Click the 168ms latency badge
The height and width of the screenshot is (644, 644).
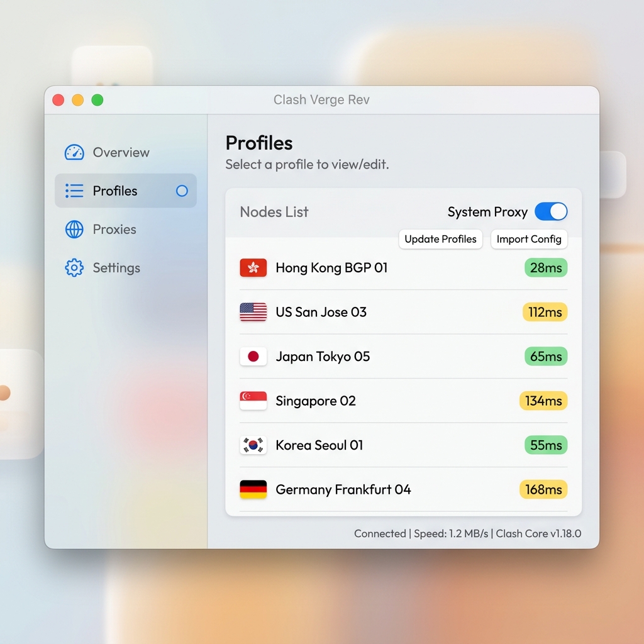(x=543, y=489)
